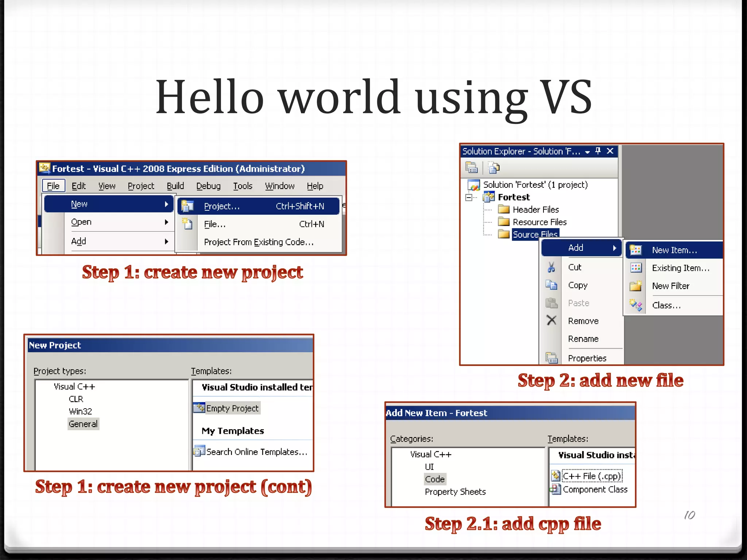Viewport: 747px width, 560px height.
Task: Open the Tools menu
Action: tap(243, 186)
